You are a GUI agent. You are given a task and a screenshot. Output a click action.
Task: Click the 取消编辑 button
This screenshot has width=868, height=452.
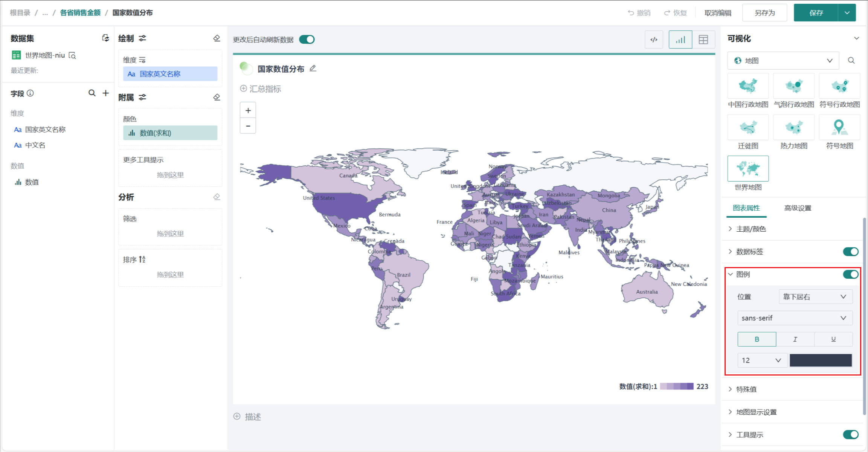pyautogui.click(x=718, y=13)
